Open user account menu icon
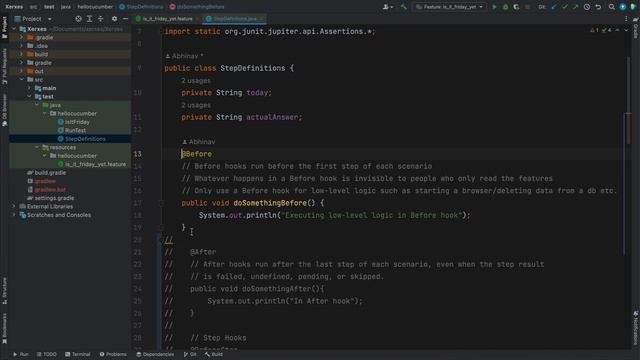640x360 pixels. (x=387, y=7)
